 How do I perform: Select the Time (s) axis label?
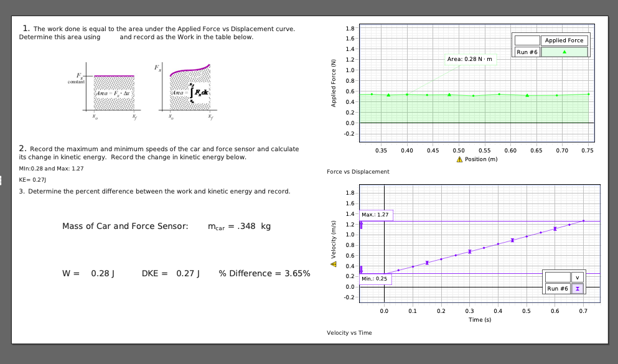pyautogui.click(x=480, y=319)
